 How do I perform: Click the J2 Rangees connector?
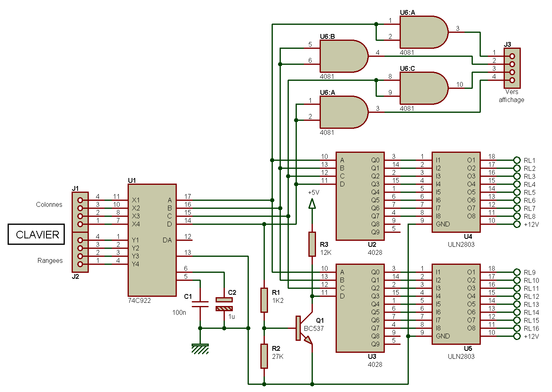(x=80, y=252)
